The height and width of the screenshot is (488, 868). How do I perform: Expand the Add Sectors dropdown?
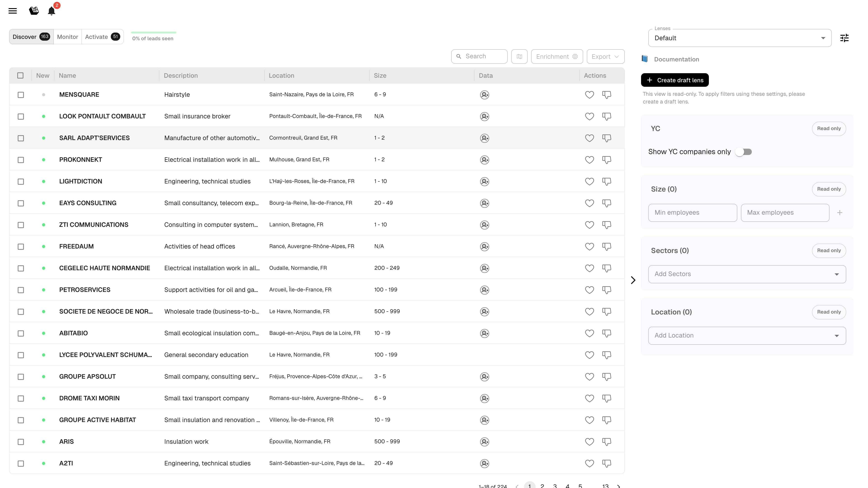[x=747, y=274]
